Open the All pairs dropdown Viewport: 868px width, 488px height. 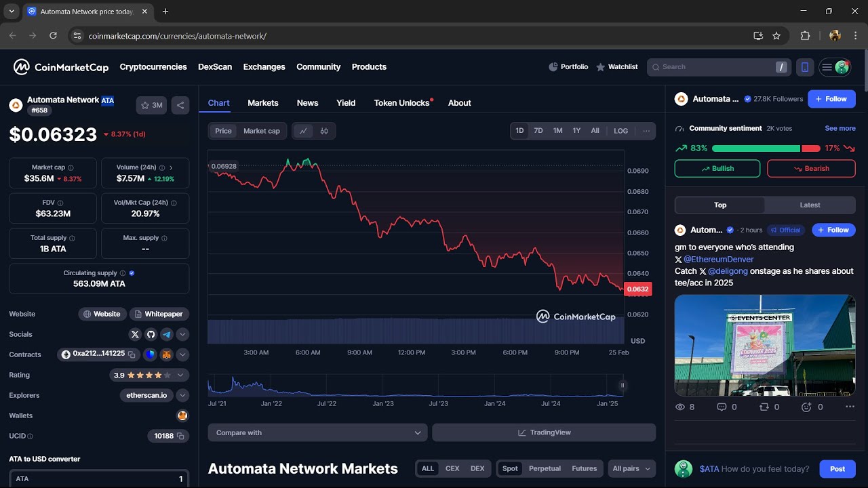click(x=631, y=468)
